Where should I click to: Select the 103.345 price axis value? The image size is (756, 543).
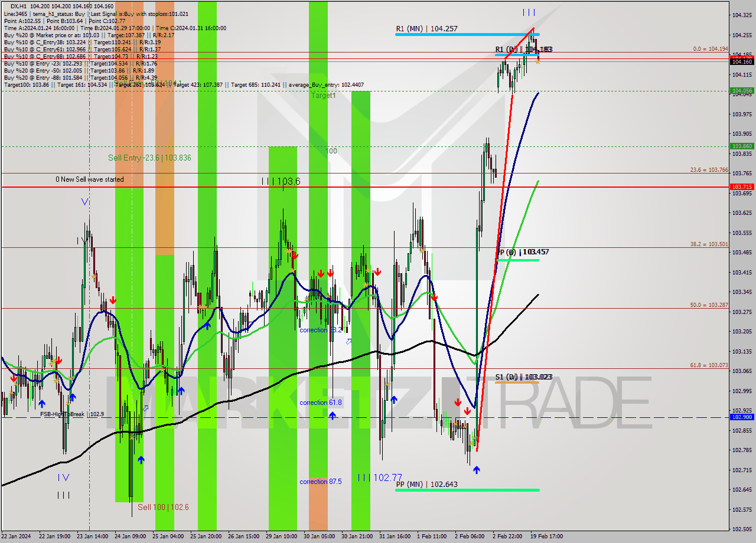tap(742, 292)
